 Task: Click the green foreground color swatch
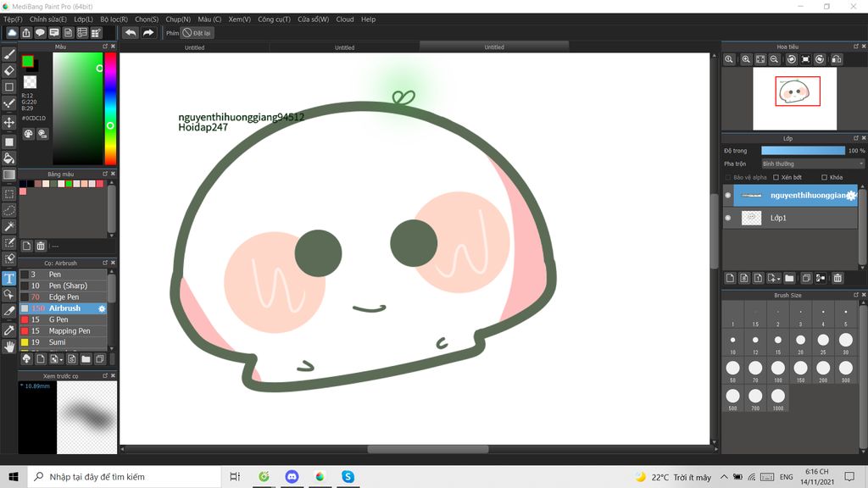coord(28,61)
